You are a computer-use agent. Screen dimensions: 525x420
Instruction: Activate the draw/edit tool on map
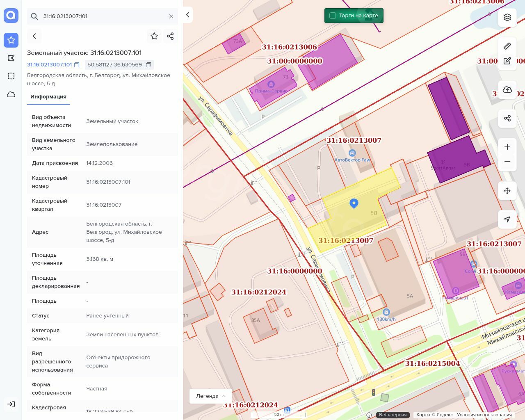click(507, 61)
